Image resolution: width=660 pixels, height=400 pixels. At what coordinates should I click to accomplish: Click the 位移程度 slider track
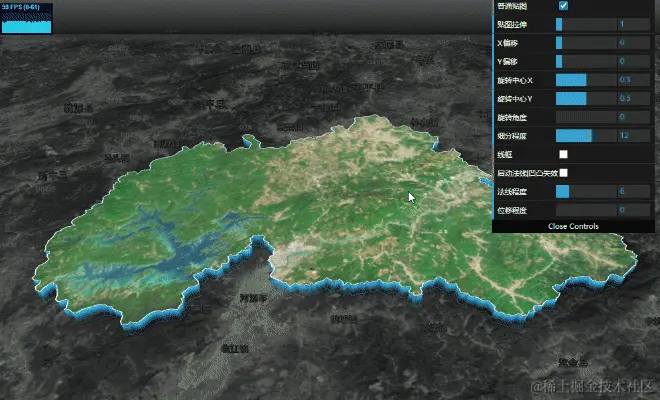point(586,210)
